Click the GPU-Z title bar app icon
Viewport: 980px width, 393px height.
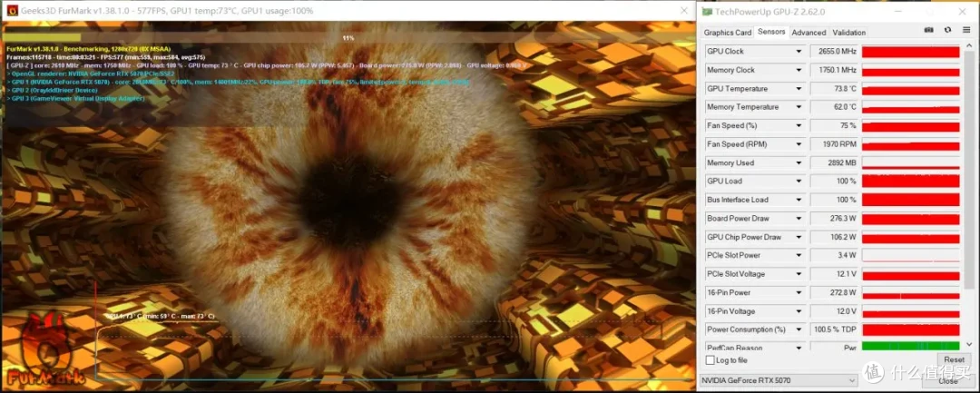[707, 11]
